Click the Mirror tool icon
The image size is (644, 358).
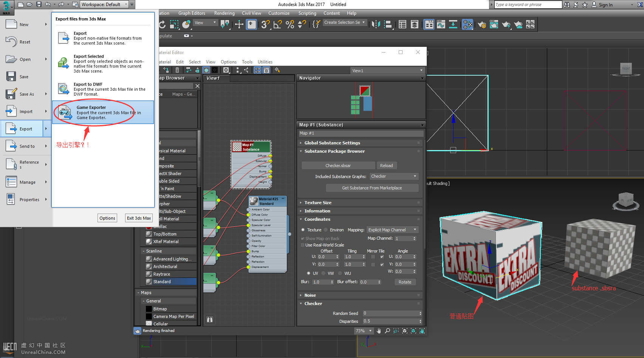pyautogui.click(x=376, y=25)
